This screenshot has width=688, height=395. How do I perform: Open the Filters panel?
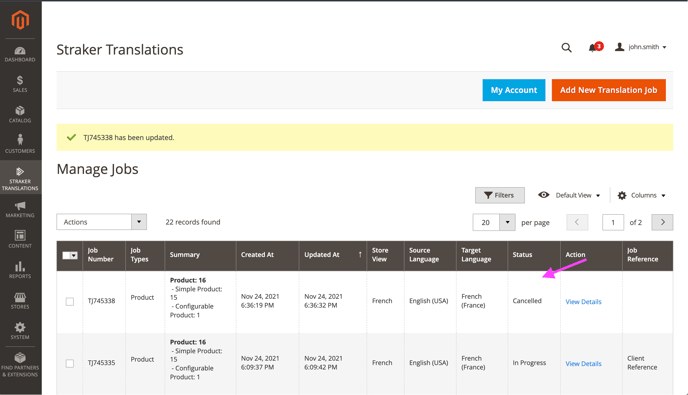tap(500, 195)
